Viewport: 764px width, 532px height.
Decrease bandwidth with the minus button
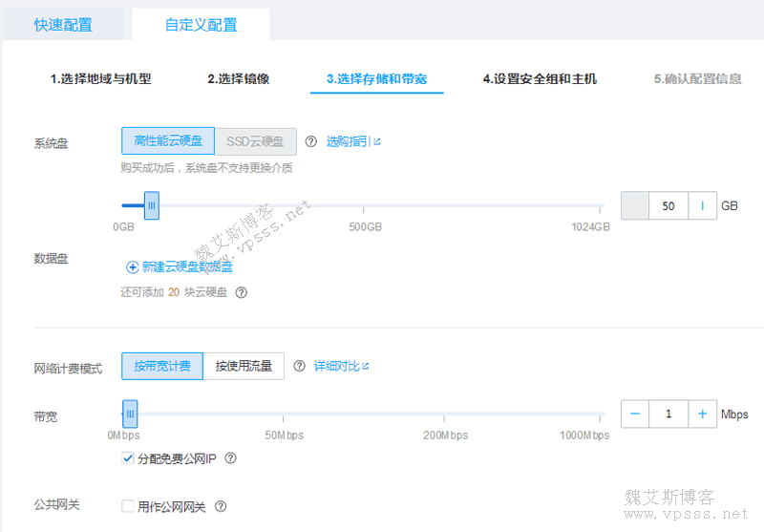point(635,414)
